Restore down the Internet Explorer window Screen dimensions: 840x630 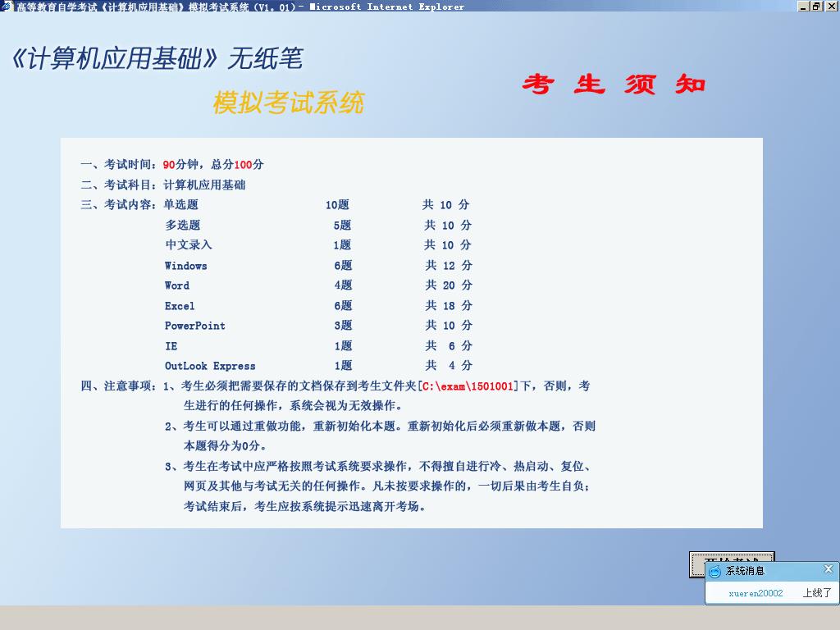coord(816,6)
